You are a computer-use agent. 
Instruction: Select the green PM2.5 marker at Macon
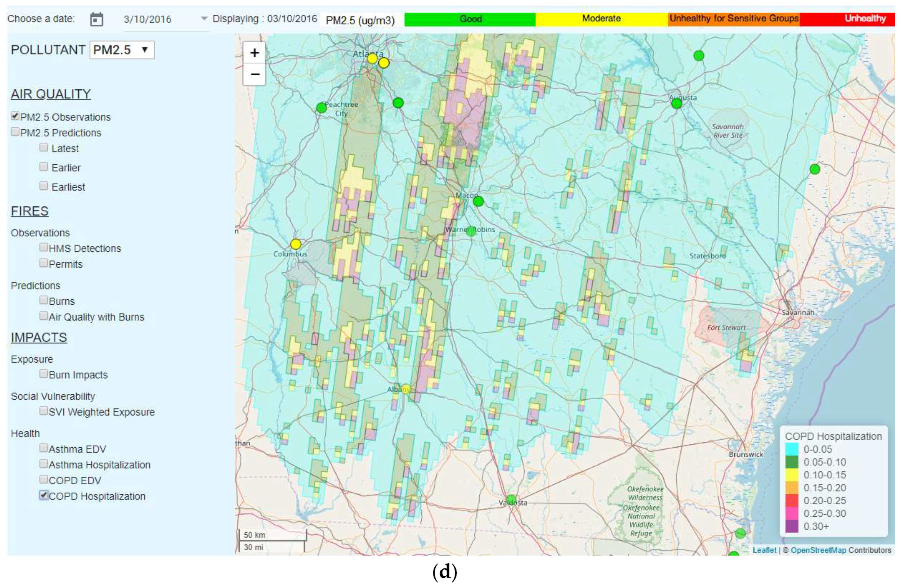tap(478, 201)
